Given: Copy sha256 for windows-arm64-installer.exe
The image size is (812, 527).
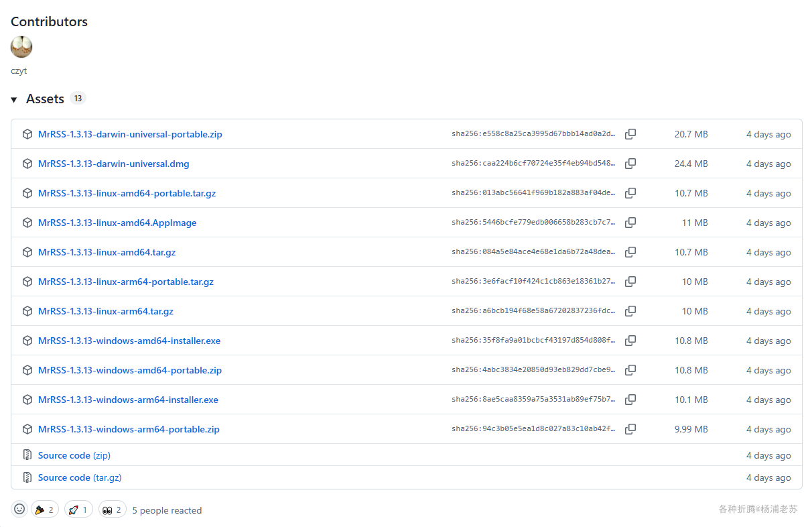Looking at the screenshot, I should [x=630, y=400].
